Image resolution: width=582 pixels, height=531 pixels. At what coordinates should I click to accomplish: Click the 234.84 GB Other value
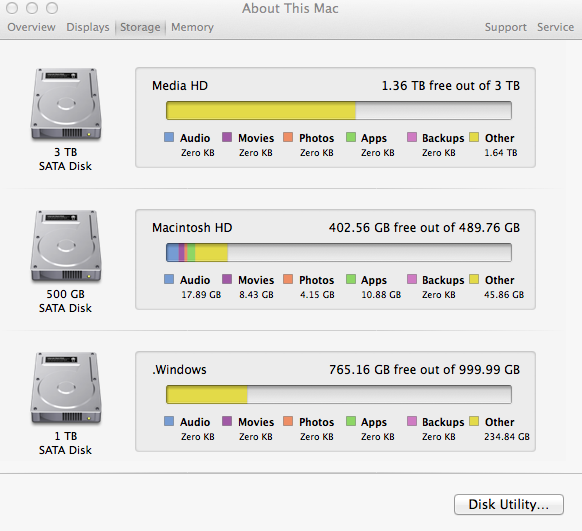[507, 437]
